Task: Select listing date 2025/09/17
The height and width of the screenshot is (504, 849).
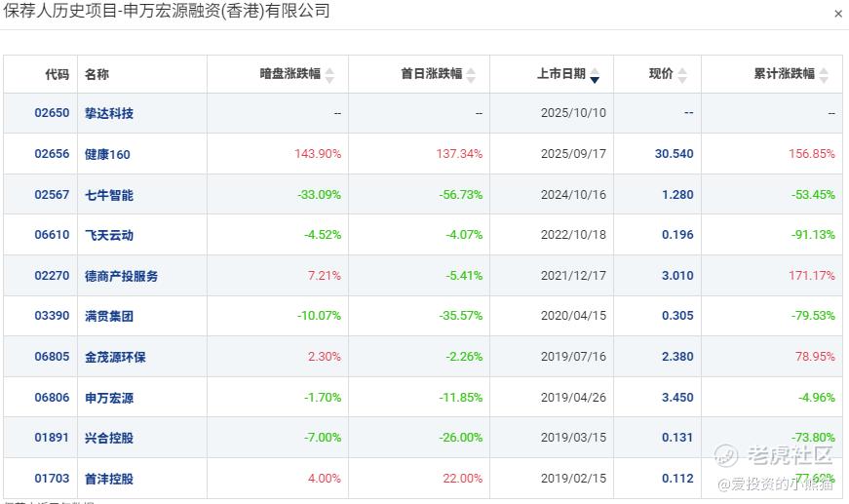Action: (x=573, y=154)
